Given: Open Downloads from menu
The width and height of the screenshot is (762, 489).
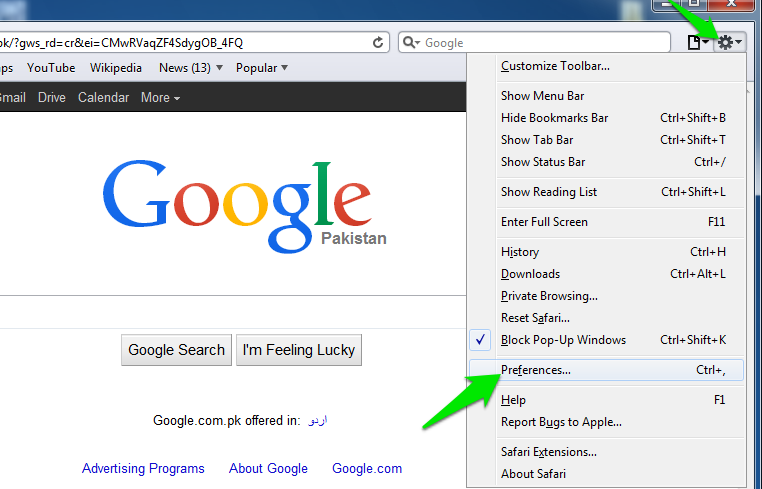Looking at the screenshot, I should coord(606,274).
